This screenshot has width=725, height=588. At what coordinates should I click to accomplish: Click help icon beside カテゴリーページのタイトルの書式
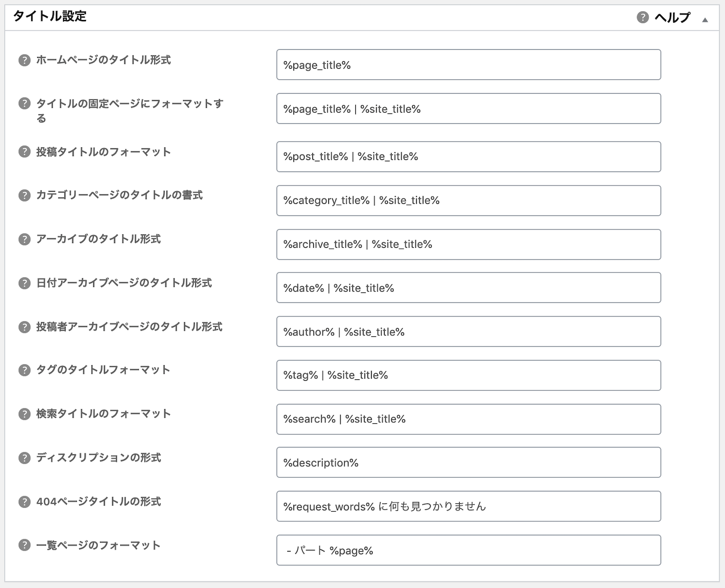coord(24,196)
